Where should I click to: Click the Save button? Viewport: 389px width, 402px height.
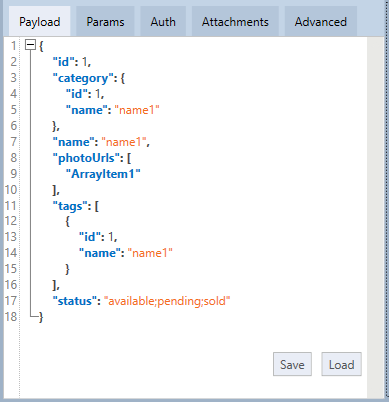[292, 364]
